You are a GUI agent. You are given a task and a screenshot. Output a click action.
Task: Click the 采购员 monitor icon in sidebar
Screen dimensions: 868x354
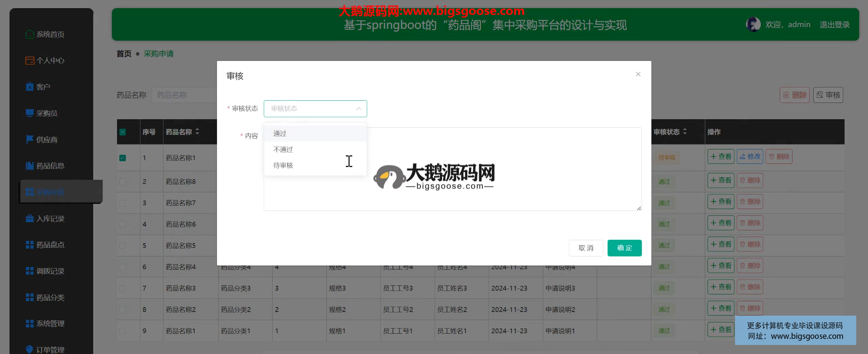click(30, 113)
